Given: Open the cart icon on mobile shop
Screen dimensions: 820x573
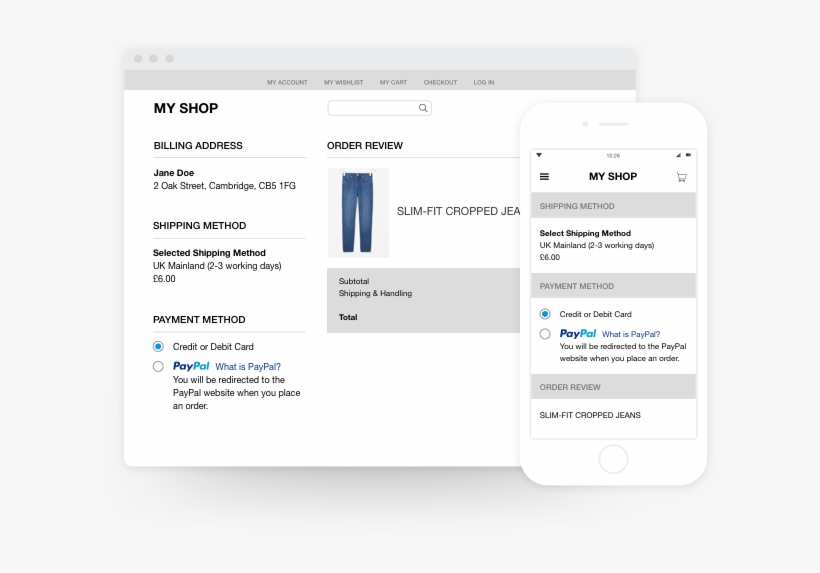Looking at the screenshot, I should click(x=681, y=177).
